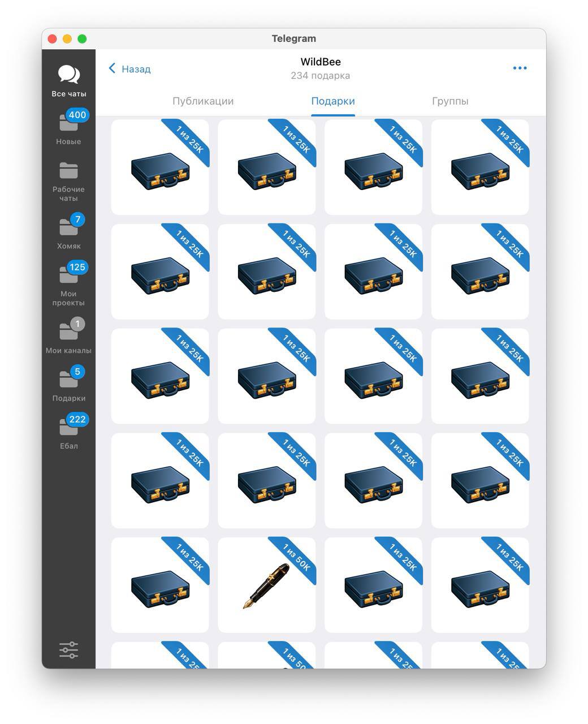Image resolution: width=588 pixels, height=724 pixels.
Task: Select the Подарки tab
Action: click(333, 101)
